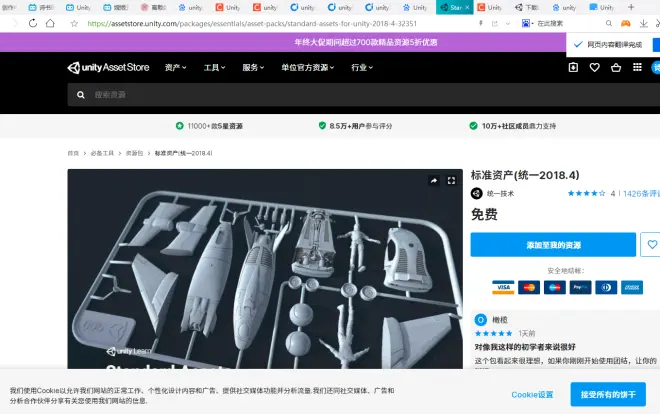Click the 添加至我的资源 button
Screen dimensions: 660x414
click(x=553, y=244)
